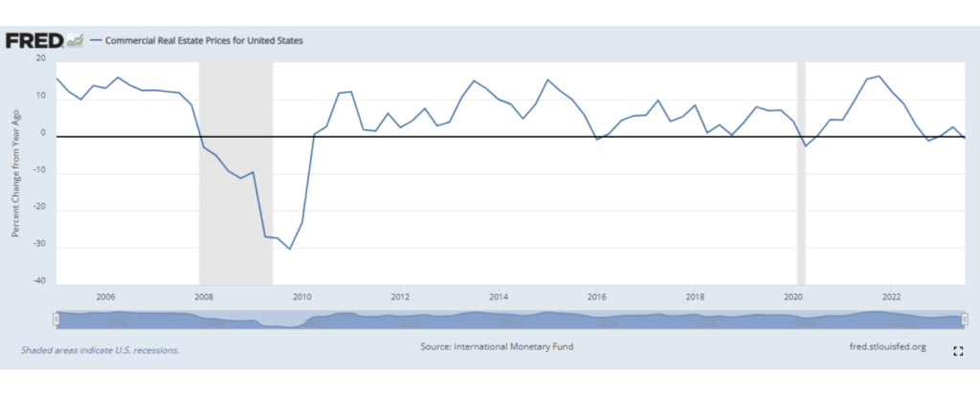
Task: Open the International Monetary Fund source text
Action: 497,346
